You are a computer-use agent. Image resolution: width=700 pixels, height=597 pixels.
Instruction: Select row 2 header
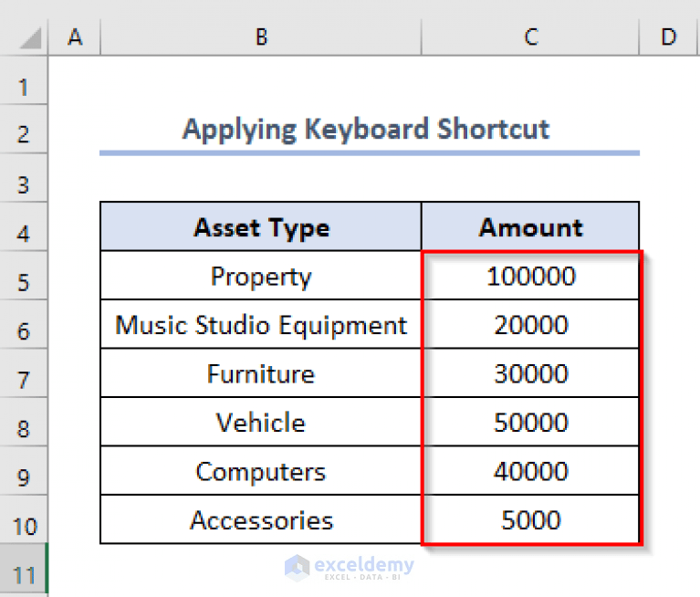pyautogui.click(x=24, y=130)
